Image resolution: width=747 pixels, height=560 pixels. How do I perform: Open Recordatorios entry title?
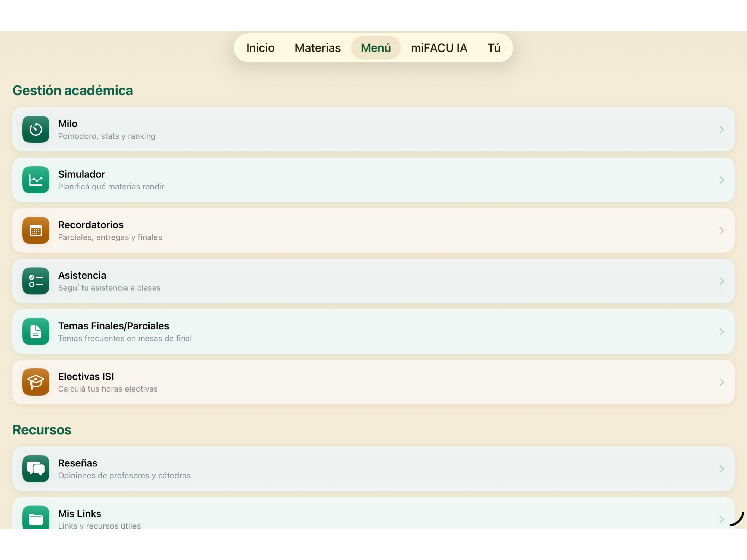tap(91, 225)
